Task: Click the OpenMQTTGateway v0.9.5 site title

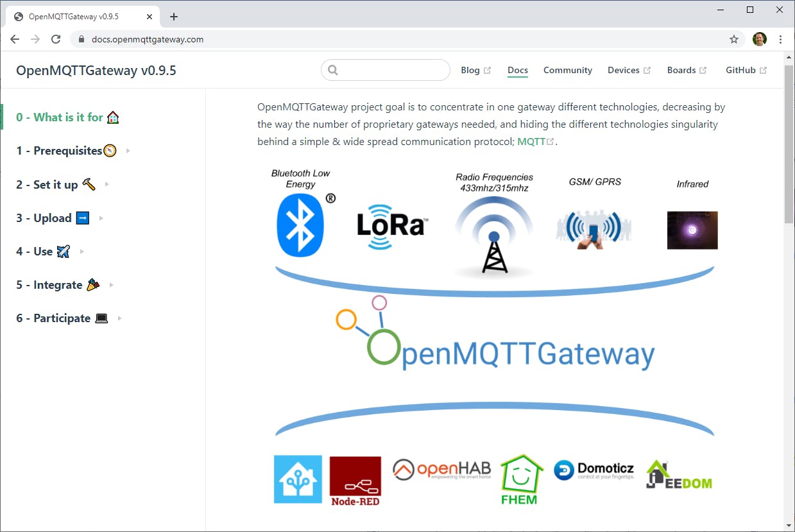Action: pyautogui.click(x=96, y=71)
